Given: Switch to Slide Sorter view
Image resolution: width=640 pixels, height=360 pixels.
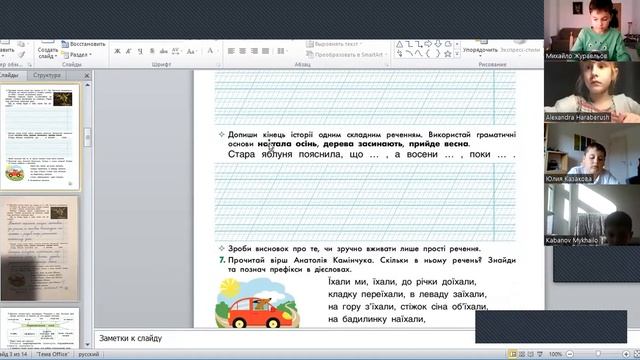Looking at the screenshot, I should (x=522, y=354).
